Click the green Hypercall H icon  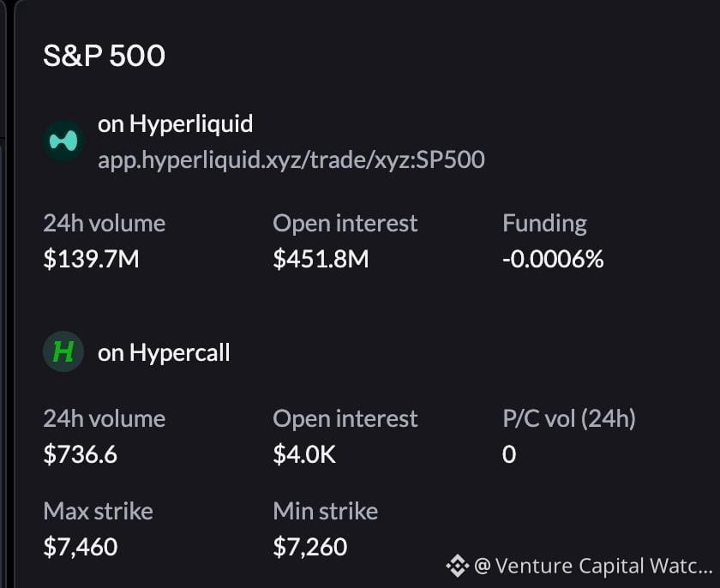[x=63, y=351]
